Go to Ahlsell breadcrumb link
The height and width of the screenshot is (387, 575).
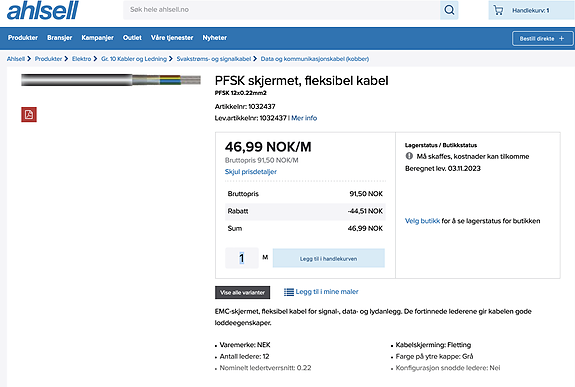pyautogui.click(x=16, y=59)
